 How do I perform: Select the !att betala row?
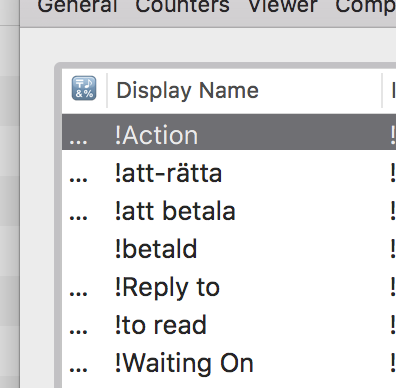click(229, 211)
